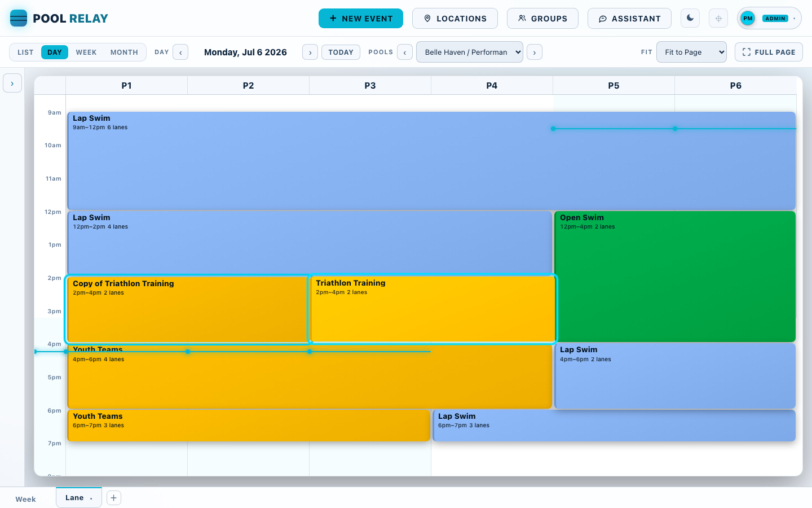Select the Day view tab
The height and width of the screenshot is (508, 812).
pos(55,52)
